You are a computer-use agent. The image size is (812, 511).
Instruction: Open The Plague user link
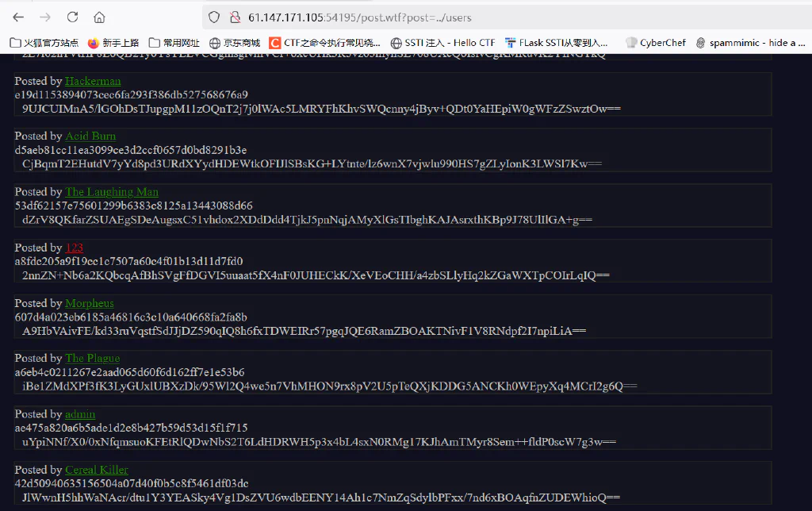tap(93, 358)
